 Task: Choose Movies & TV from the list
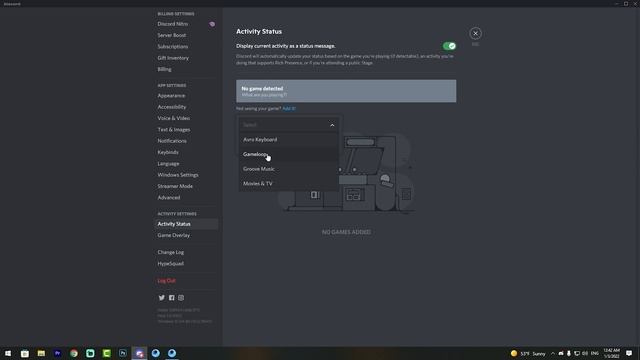click(x=288, y=184)
